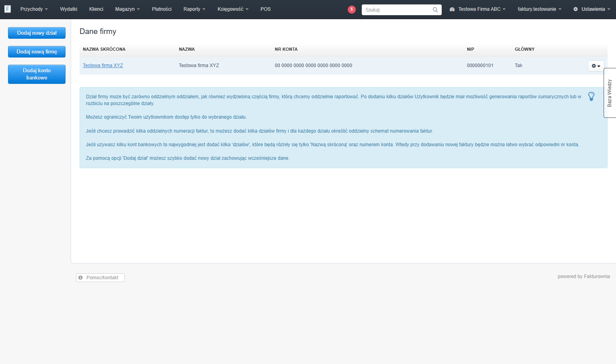Click the Dane firmy page heading

(x=98, y=32)
